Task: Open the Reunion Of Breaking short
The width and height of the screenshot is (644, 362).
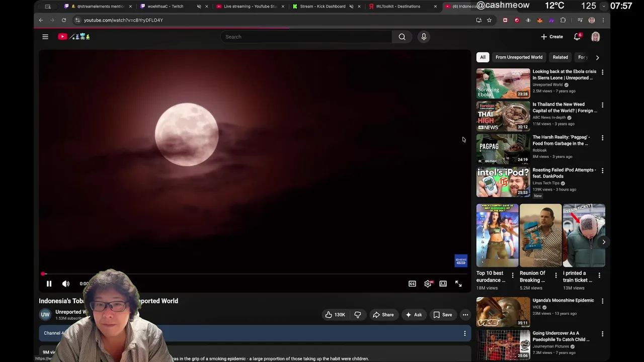Action: coord(540,235)
